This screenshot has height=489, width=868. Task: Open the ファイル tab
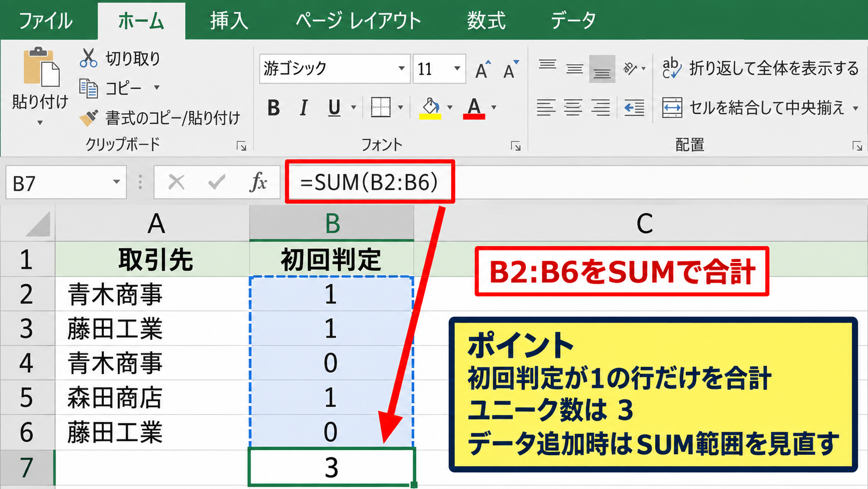point(46,21)
